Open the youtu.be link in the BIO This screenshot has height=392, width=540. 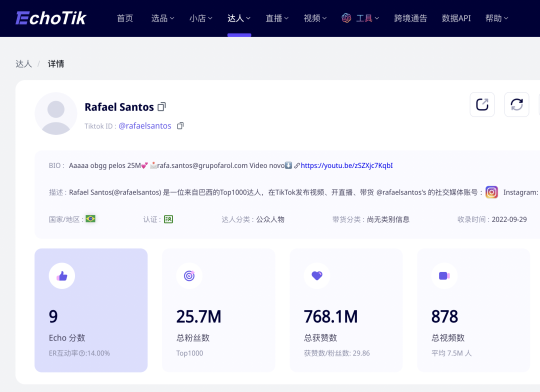tap(346, 165)
